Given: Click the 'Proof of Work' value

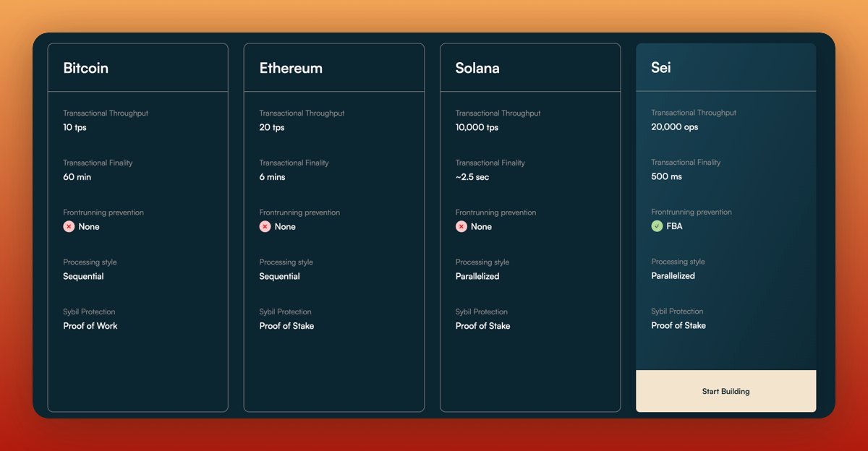Looking at the screenshot, I should 90,326.
